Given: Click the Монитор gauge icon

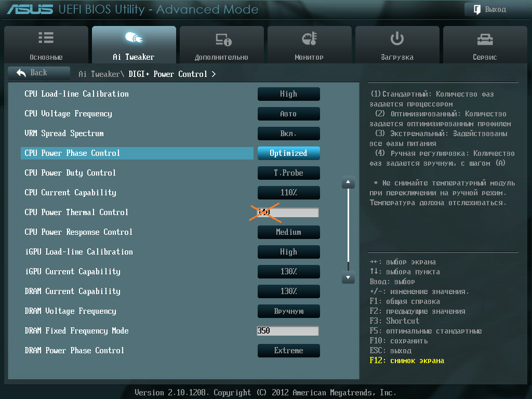Looking at the screenshot, I should pos(310,38).
